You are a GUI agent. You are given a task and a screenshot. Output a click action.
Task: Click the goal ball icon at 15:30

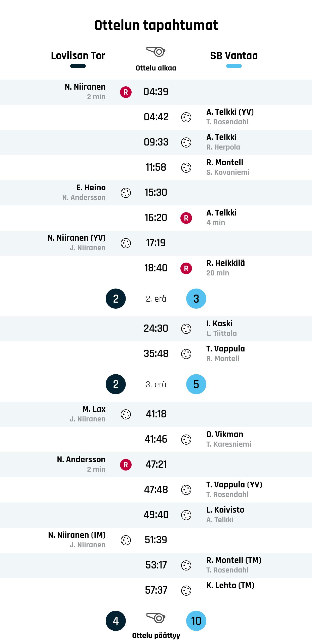point(126,193)
